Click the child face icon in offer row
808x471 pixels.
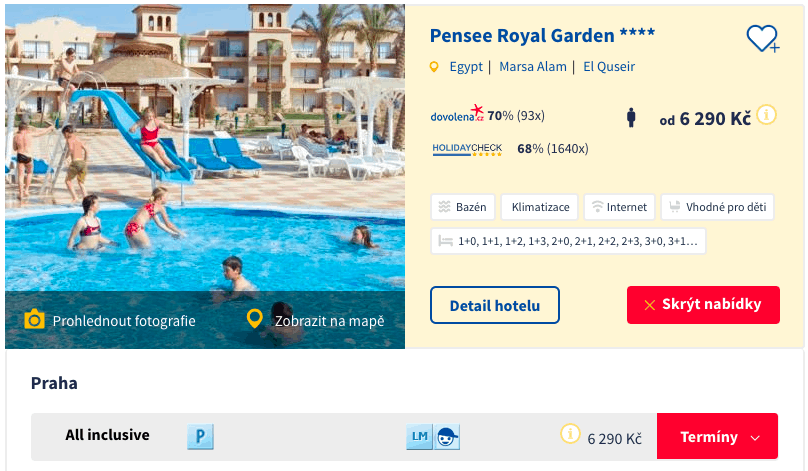(x=447, y=436)
